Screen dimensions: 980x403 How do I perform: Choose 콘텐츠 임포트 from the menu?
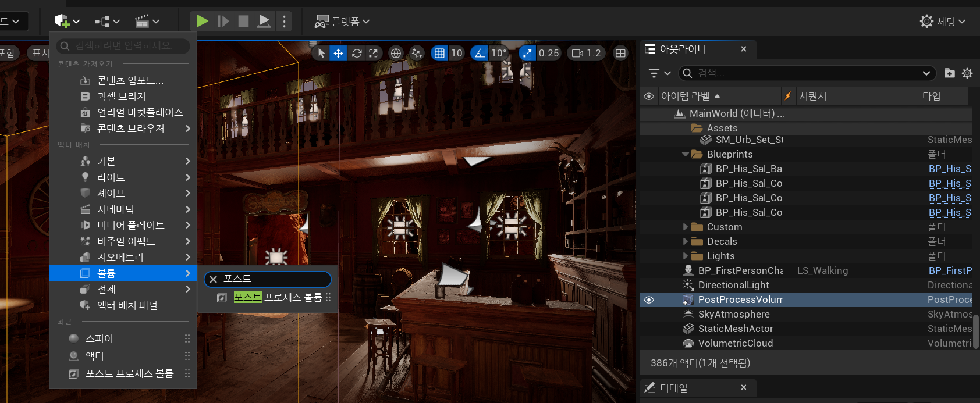tap(123, 80)
